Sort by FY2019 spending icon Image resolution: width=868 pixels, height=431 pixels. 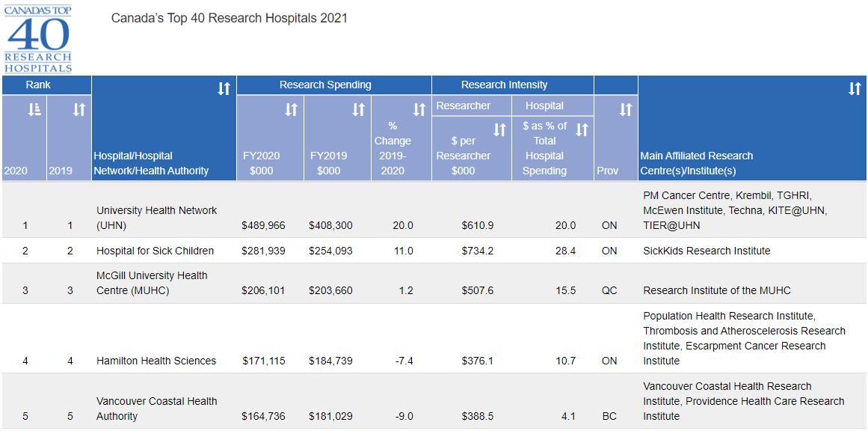pos(359,110)
